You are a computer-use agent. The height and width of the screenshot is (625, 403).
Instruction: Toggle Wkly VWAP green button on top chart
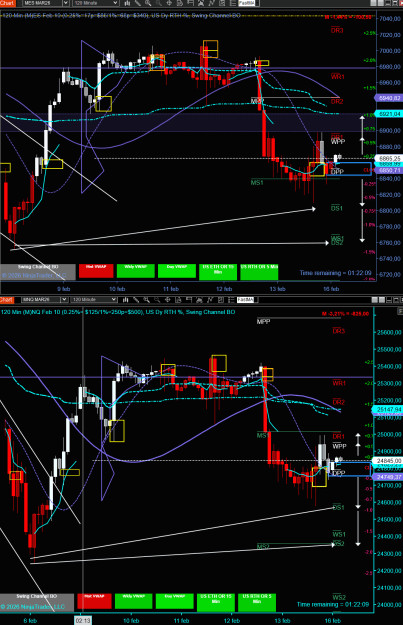point(136,271)
